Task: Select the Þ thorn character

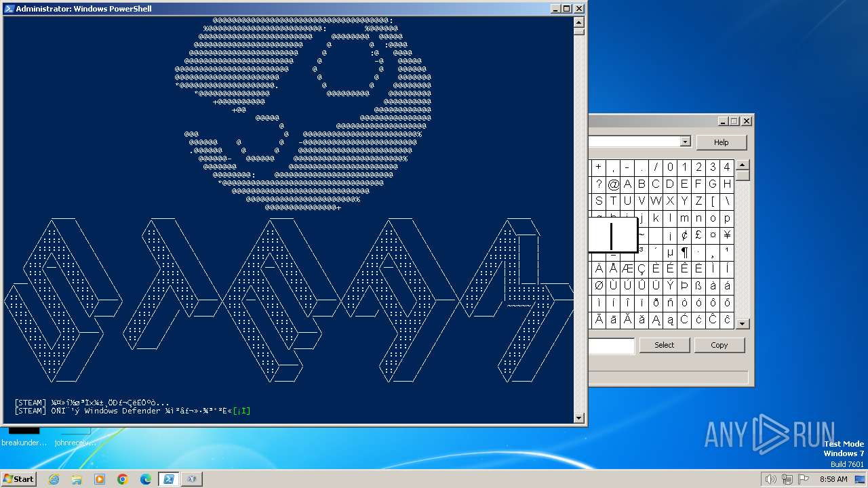Action: click(x=684, y=286)
